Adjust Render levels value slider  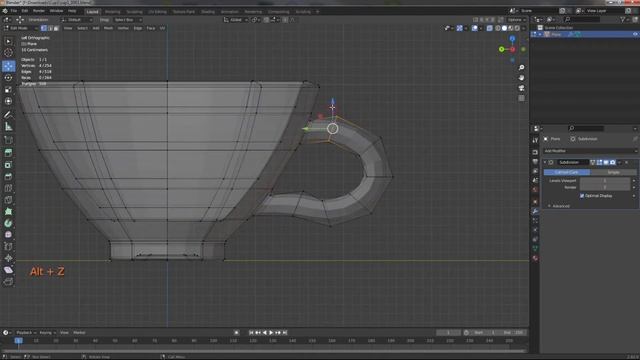[x=605, y=187]
